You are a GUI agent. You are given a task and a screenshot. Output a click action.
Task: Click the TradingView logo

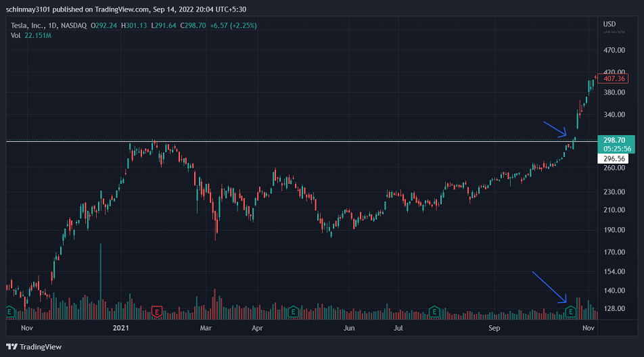pyautogui.click(x=34, y=347)
